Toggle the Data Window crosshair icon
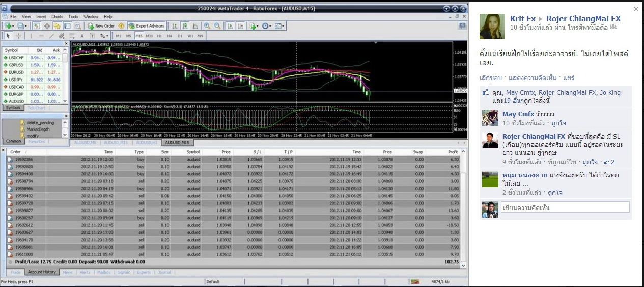This screenshot has height=287, width=644. (47, 25)
